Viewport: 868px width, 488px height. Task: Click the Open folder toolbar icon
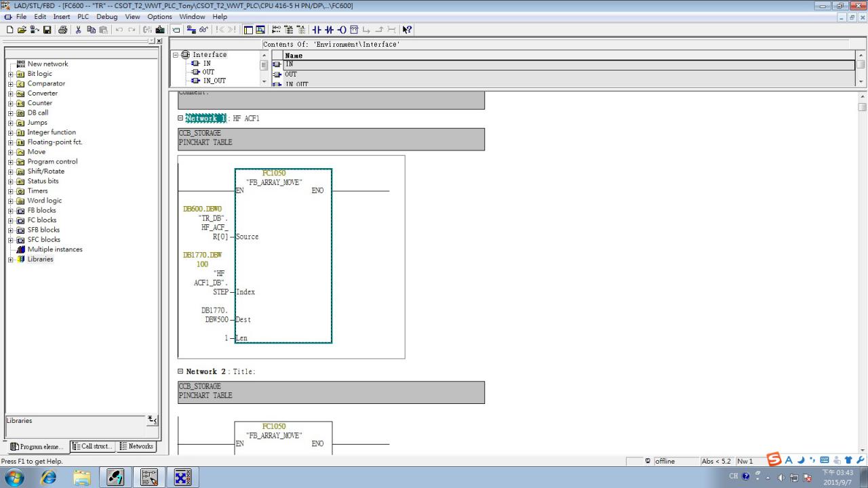22,30
